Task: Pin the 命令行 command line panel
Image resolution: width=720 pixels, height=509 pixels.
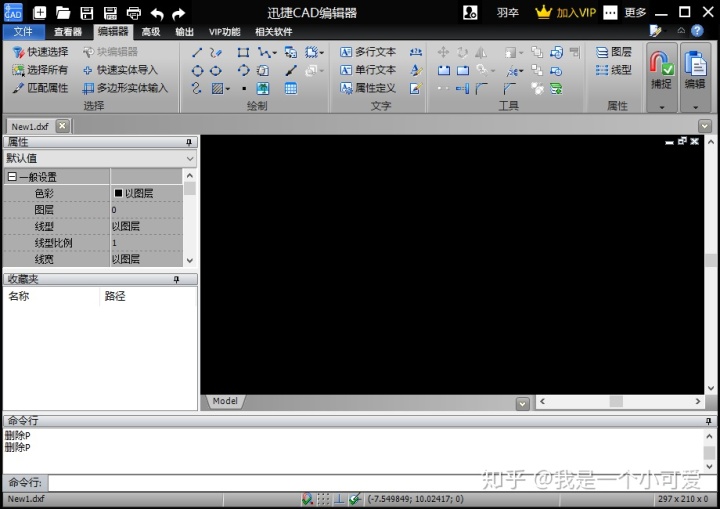Action: [x=709, y=421]
